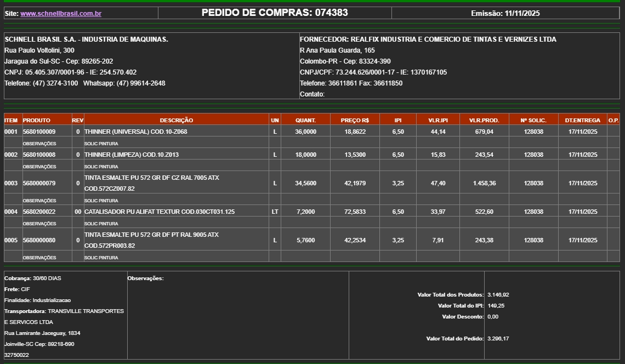Select product code 5680100009

coord(39,132)
